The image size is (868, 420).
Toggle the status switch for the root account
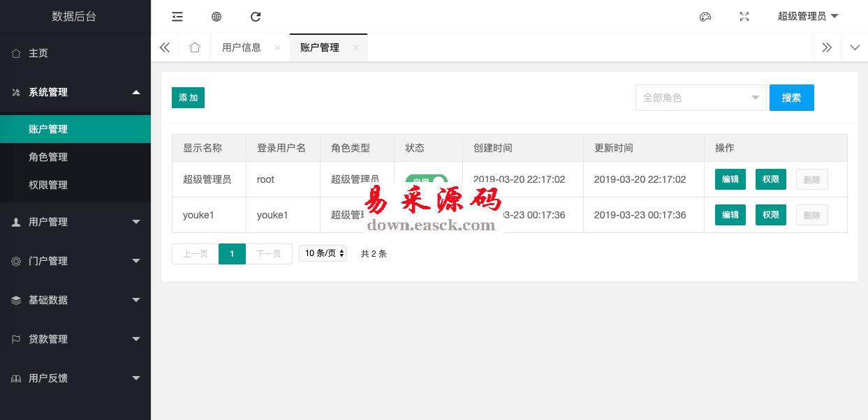(426, 180)
